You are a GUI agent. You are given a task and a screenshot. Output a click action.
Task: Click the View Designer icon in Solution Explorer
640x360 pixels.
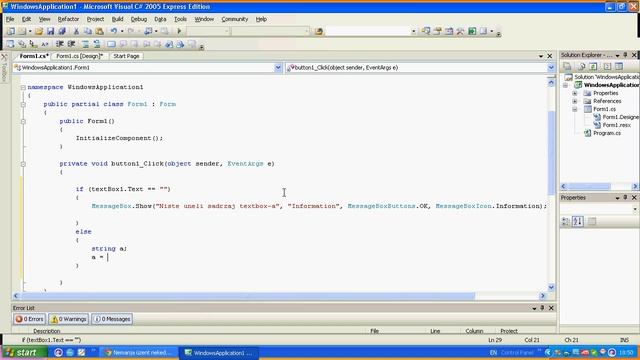point(619,66)
